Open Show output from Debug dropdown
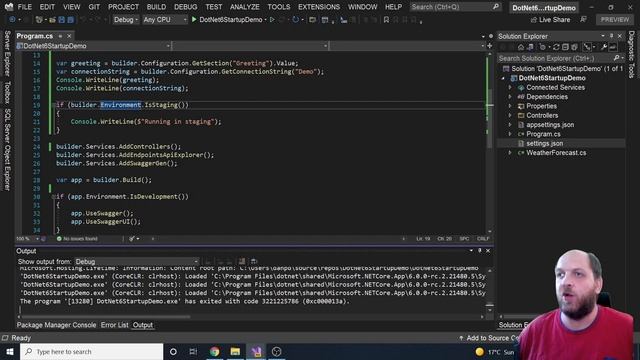640x360 pixels. [137, 262]
